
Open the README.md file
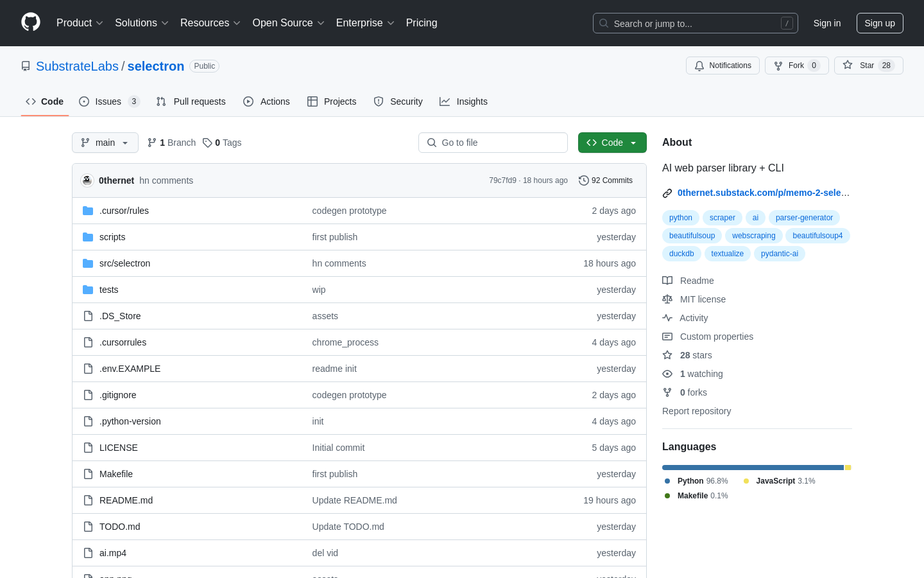coord(126,500)
